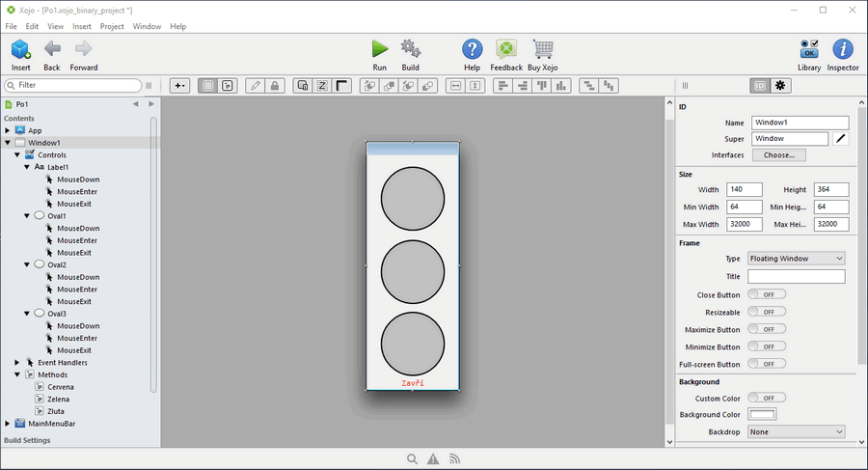Click the Insert cube icon
Screen dimensions: 868x470
pyautogui.click(x=20, y=49)
